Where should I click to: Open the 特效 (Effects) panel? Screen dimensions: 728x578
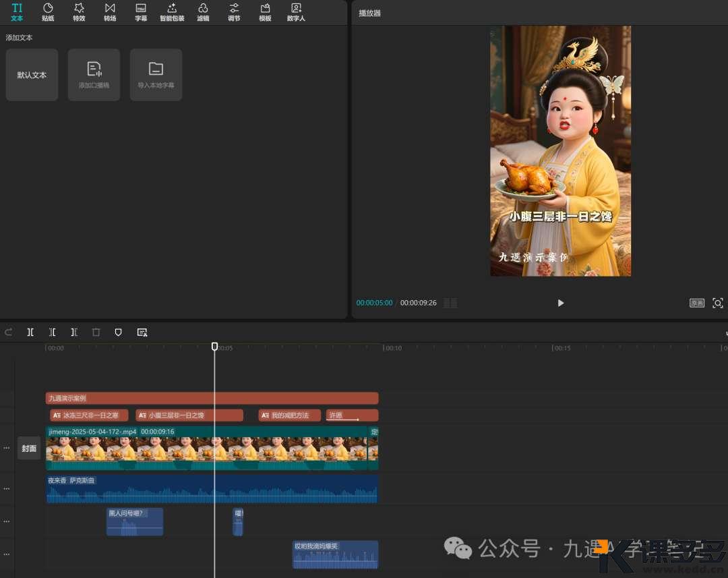78,12
